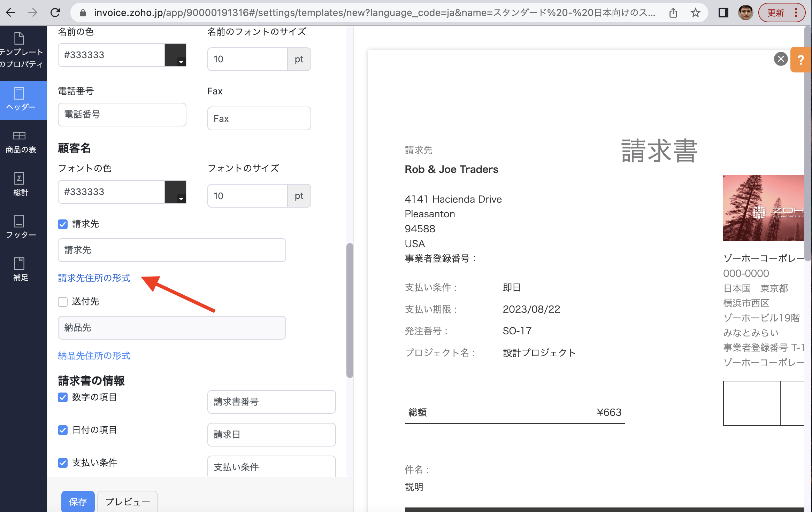Click the 保存 button

tap(78, 502)
